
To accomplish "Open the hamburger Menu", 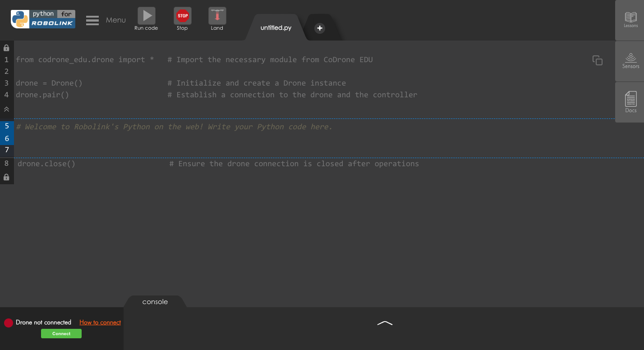I will (x=92, y=20).
